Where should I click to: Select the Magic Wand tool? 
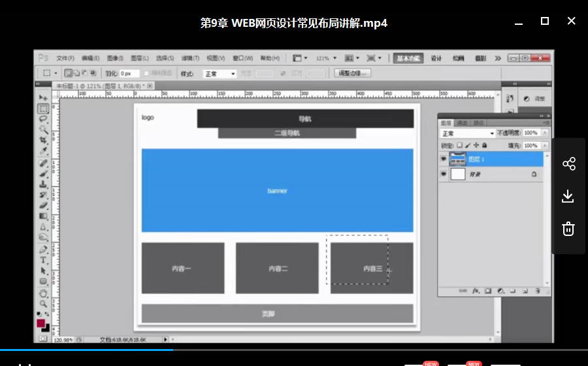[x=44, y=130]
